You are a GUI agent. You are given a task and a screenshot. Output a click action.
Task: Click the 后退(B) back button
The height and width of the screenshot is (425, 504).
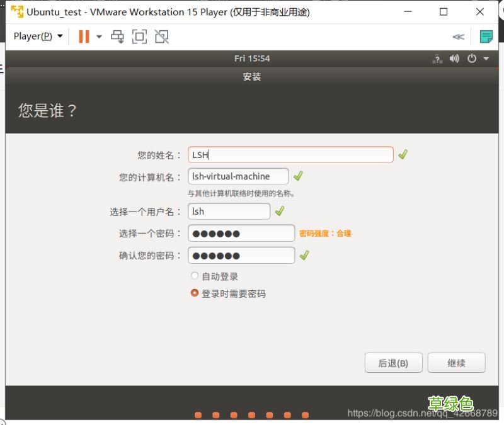point(393,363)
